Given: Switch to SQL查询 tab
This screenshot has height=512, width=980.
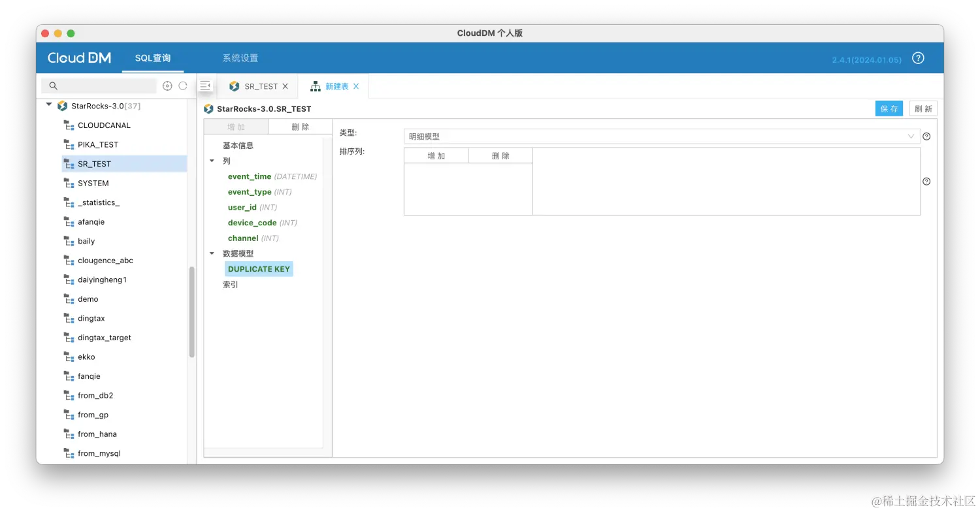Looking at the screenshot, I should 153,58.
